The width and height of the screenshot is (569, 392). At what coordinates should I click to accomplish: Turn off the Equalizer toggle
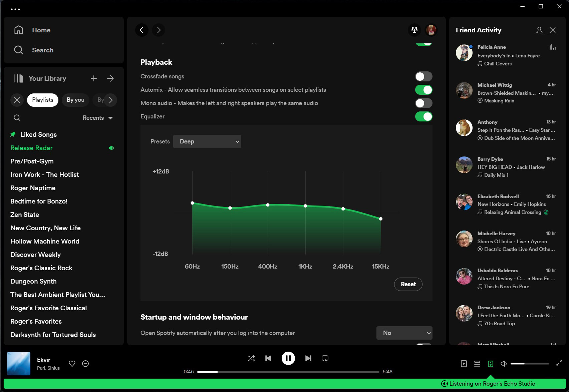[x=424, y=116]
